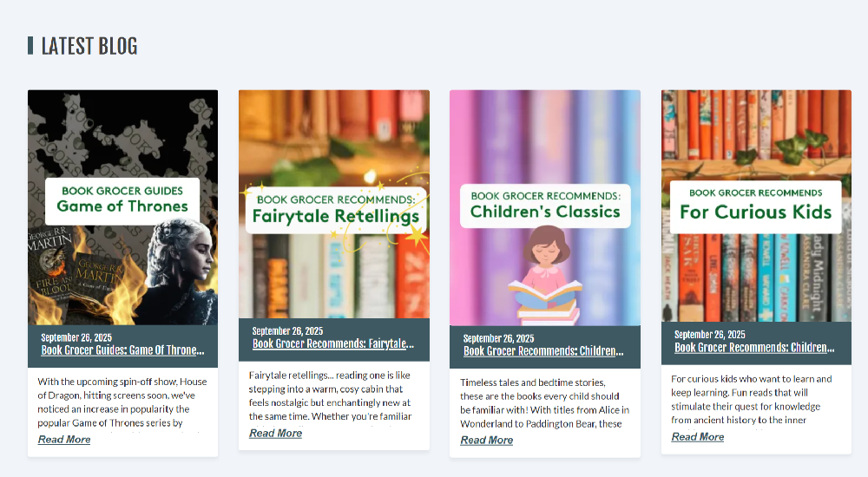This screenshot has width=868, height=477.
Task: Select the For Curious Kids thumbnail
Action: pos(756,206)
